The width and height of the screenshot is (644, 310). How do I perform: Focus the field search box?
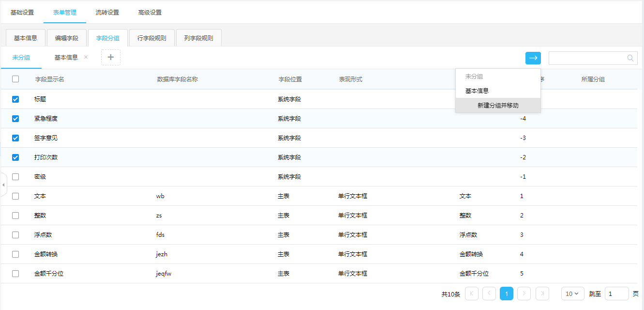pyautogui.click(x=587, y=58)
